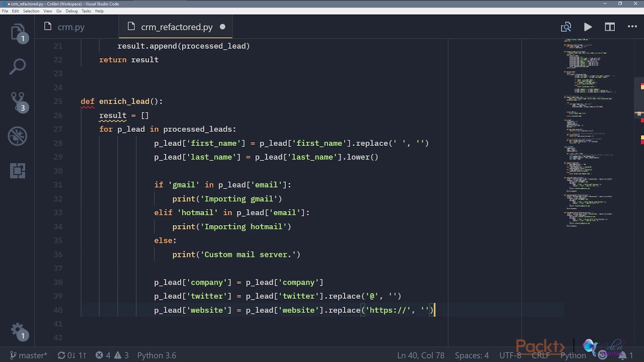Open the File menu
This screenshot has height=362, width=644.
pos(5,11)
